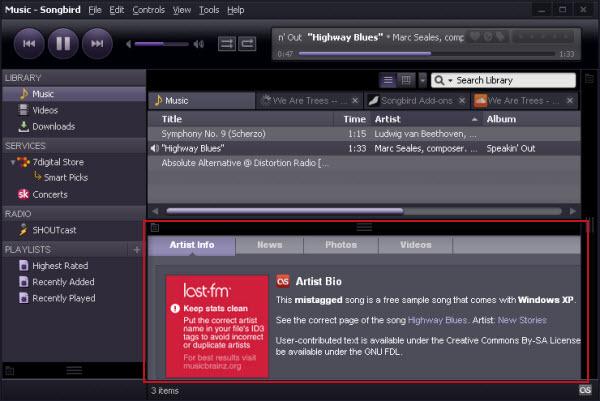Select the Symphony No. 9 (Scherzo) row

coord(364,134)
